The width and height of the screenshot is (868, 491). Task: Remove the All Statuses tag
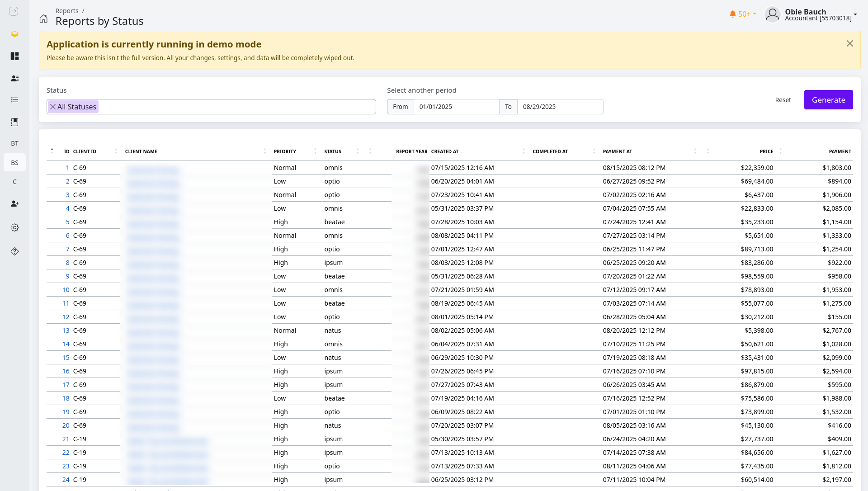53,107
